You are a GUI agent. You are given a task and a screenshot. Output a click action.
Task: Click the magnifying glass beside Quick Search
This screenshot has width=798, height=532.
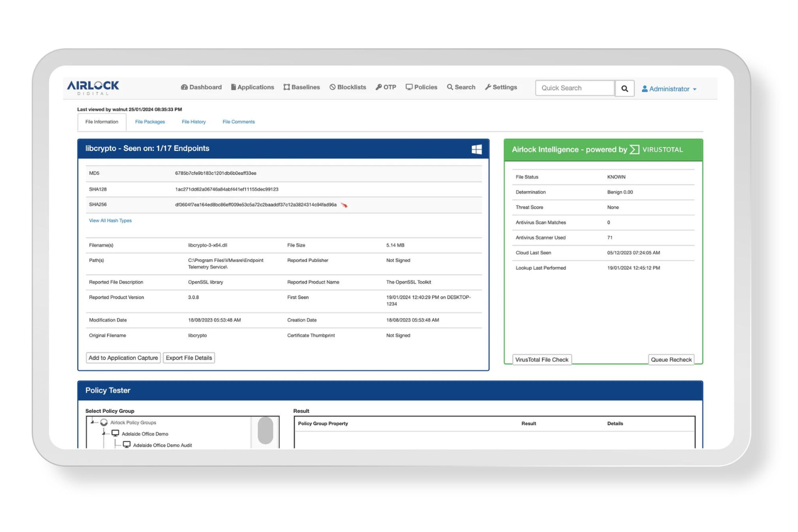tap(624, 88)
